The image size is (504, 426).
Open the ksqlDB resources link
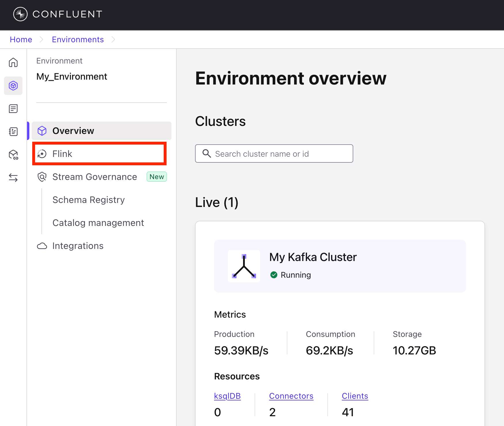click(x=227, y=396)
